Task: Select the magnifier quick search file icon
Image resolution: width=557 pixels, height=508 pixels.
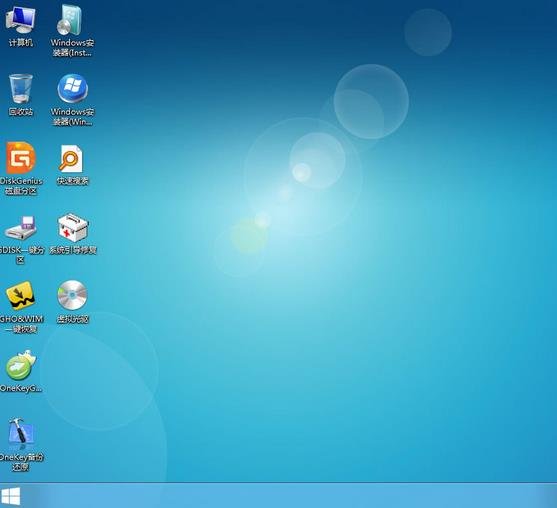Action: 71,158
